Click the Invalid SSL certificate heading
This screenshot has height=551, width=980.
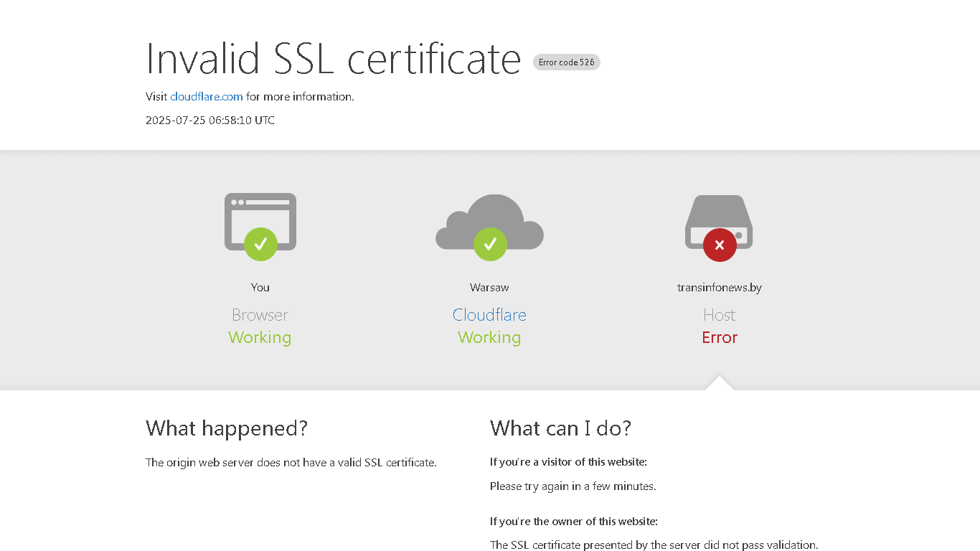coord(333,58)
